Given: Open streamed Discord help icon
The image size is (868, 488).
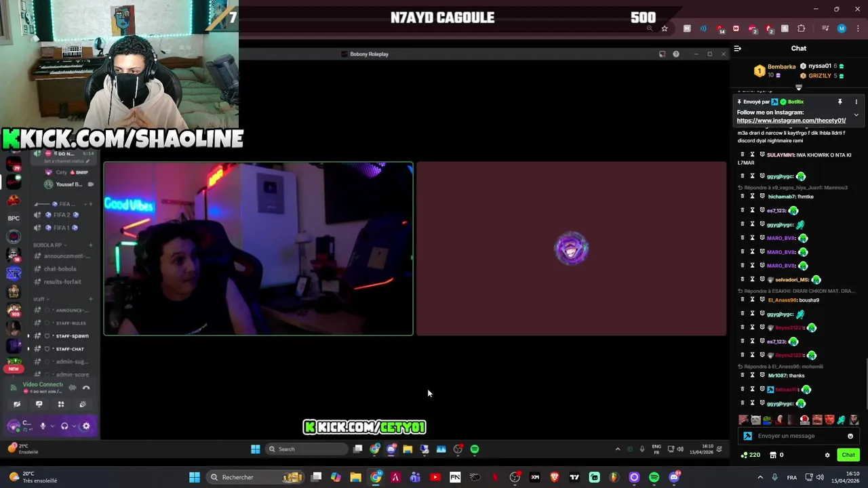Looking at the screenshot, I should 675,54.
